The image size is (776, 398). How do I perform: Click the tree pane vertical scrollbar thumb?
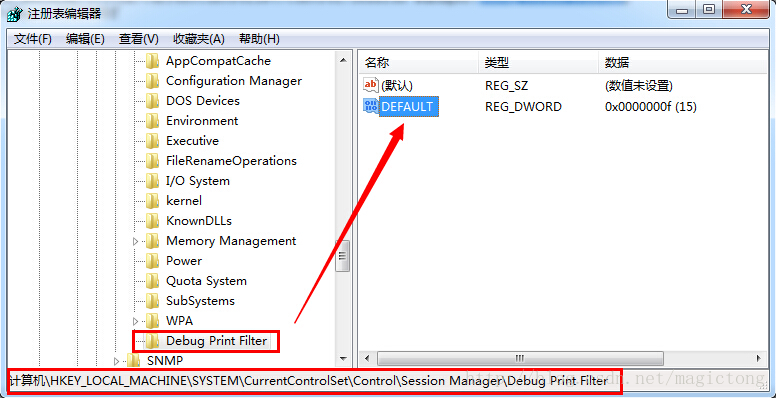342,256
